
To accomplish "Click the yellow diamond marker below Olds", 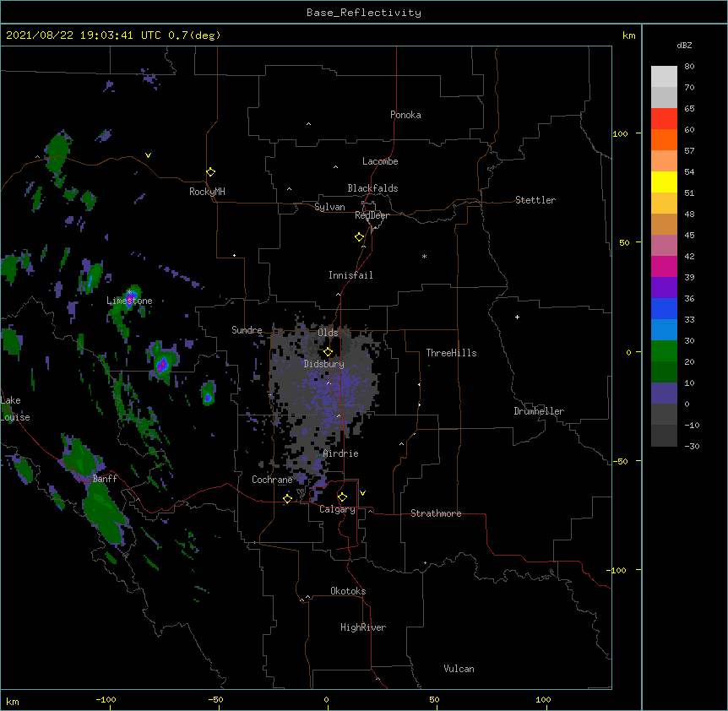I will pyautogui.click(x=328, y=352).
